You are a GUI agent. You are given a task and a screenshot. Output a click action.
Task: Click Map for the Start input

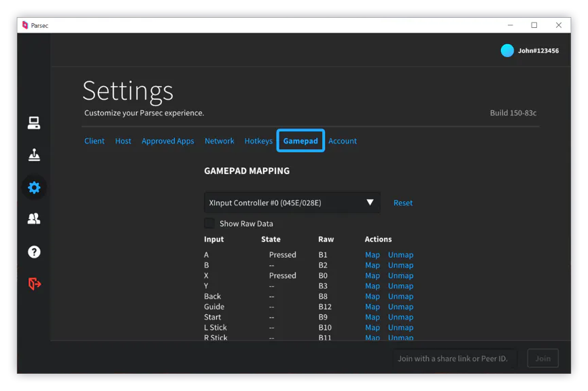373,317
